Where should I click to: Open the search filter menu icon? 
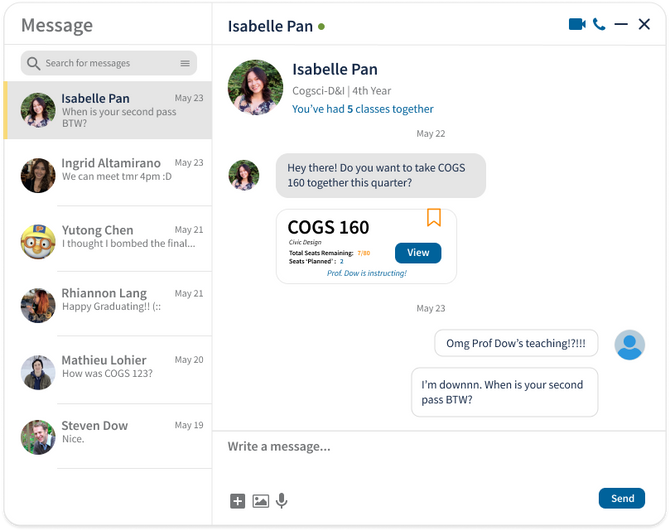[x=185, y=63]
